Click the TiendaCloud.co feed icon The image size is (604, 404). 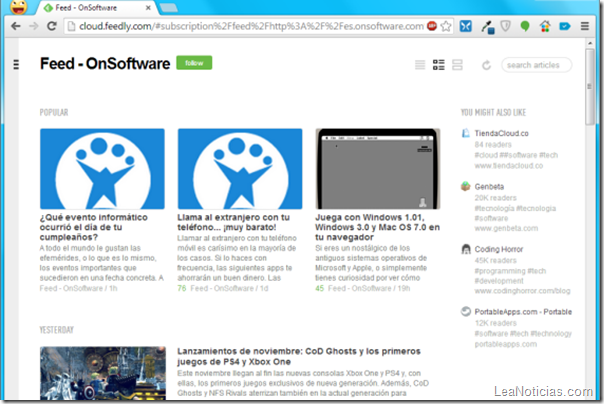click(466, 133)
